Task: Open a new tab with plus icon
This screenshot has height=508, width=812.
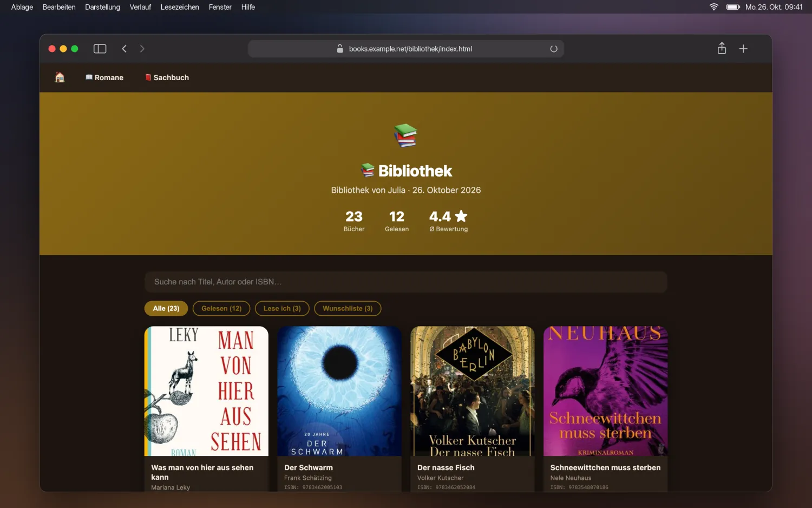Action: pos(743,49)
